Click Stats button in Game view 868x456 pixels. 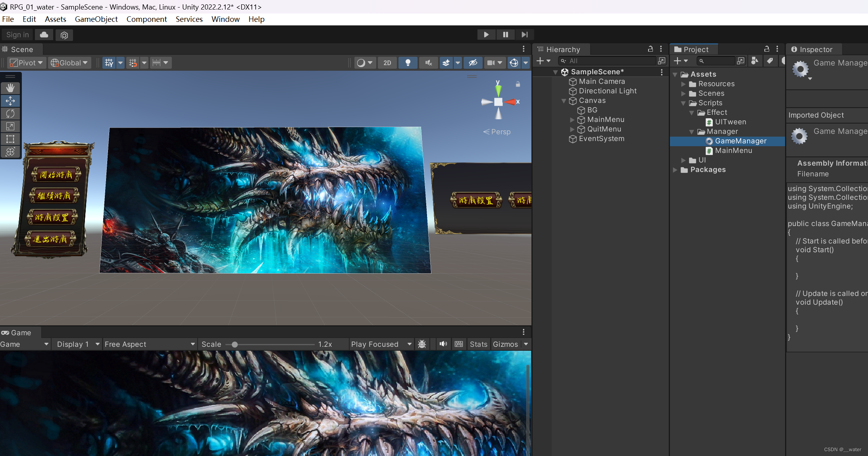478,344
